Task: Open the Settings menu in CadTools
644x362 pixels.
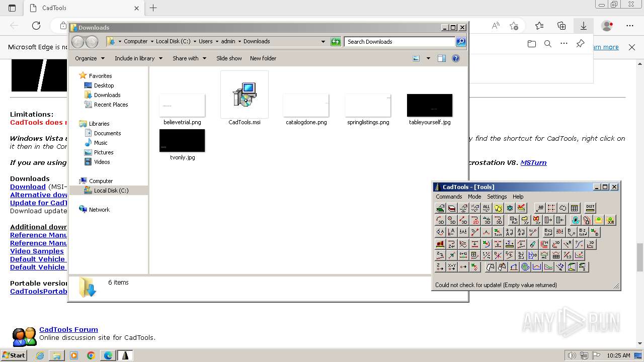Action: pyautogui.click(x=497, y=197)
